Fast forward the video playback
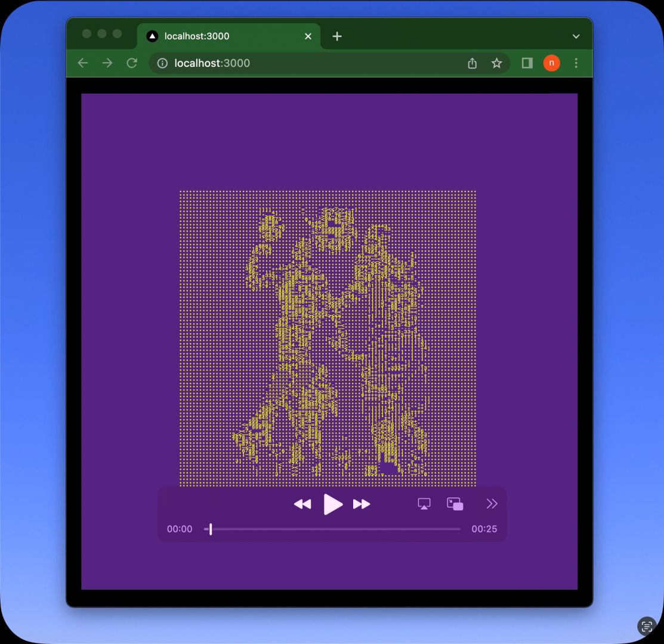This screenshot has height=644, width=664. coord(362,504)
